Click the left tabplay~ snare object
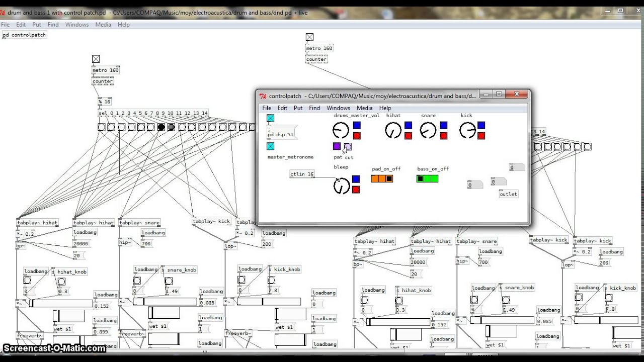The width and height of the screenshot is (644, 362). point(139,223)
